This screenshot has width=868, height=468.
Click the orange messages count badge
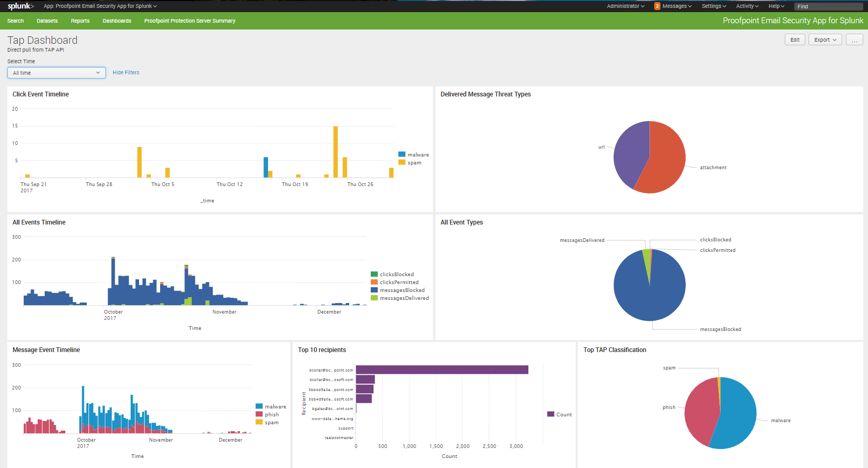tap(657, 6)
